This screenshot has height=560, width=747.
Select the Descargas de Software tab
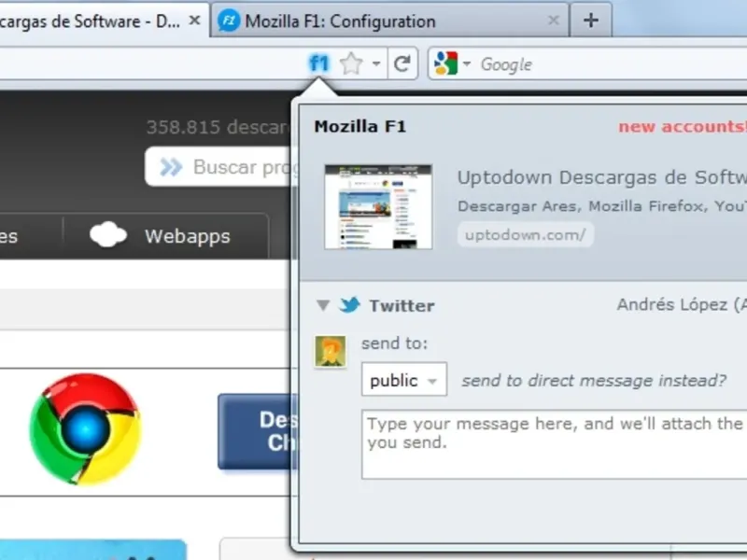tap(103, 21)
